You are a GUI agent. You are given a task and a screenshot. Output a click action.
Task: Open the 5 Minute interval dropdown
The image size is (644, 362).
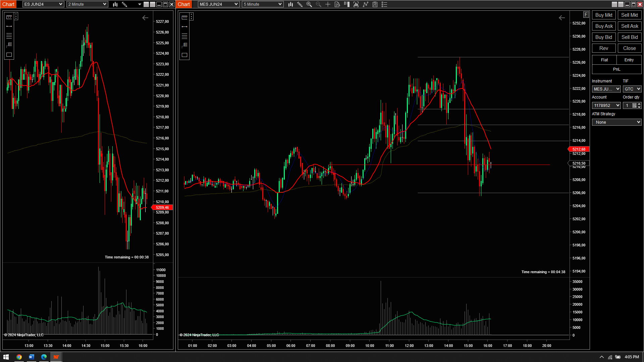click(x=263, y=4)
